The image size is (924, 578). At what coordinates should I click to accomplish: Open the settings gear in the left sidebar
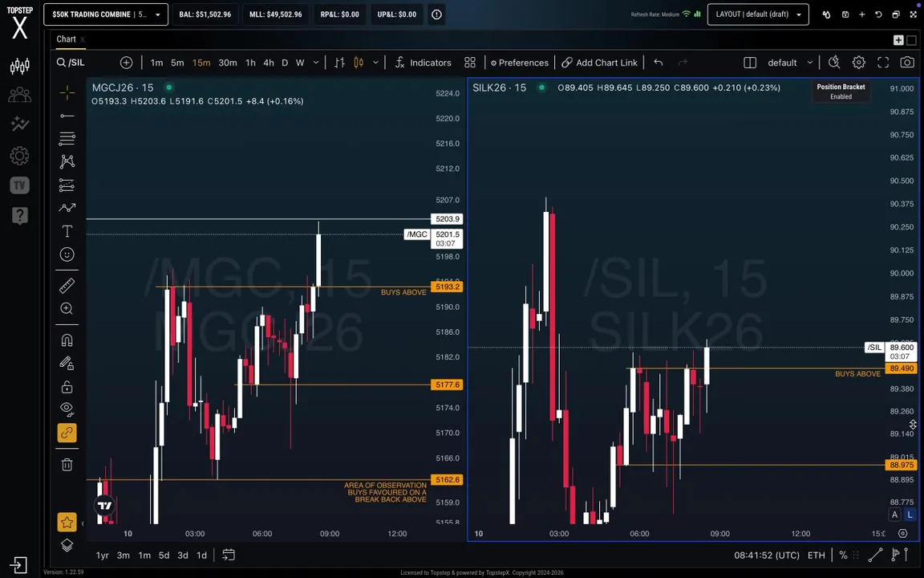19,156
